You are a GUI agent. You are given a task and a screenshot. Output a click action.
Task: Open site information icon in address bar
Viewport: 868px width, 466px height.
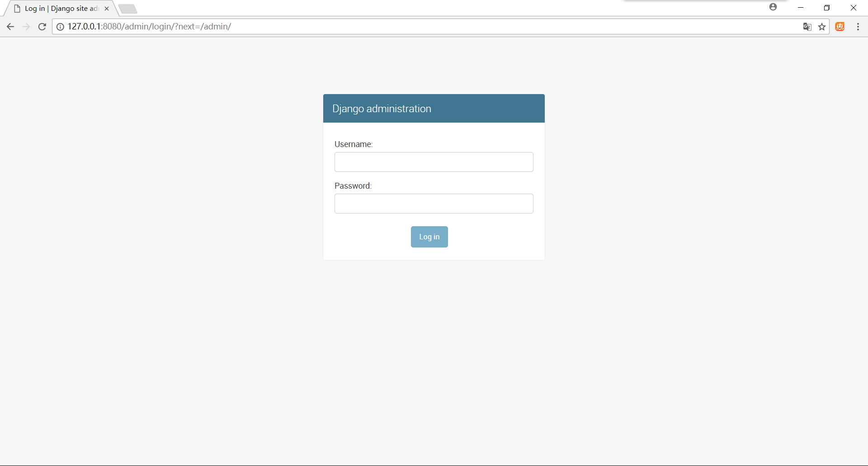pyautogui.click(x=60, y=27)
